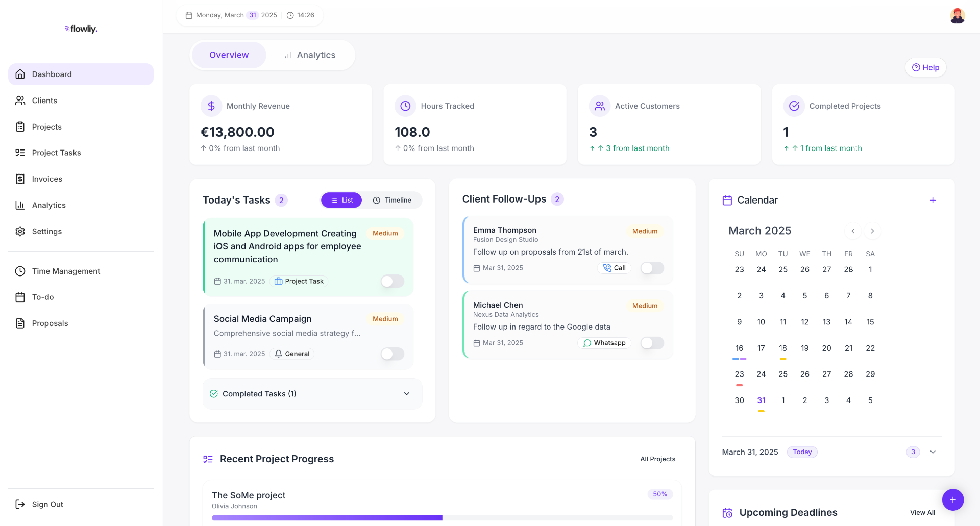Toggle Mobile App Development task complete

pyautogui.click(x=392, y=281)
